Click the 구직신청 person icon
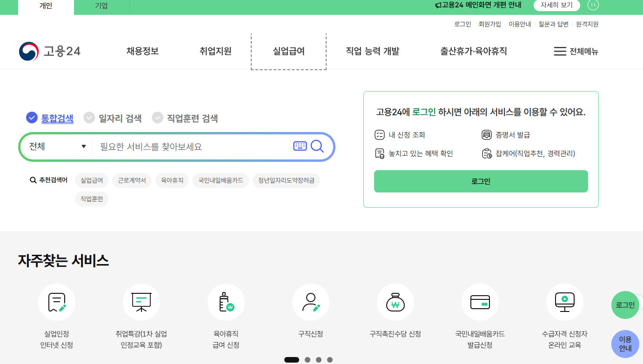This screenshot has height=364, width=643. [310, 302]
